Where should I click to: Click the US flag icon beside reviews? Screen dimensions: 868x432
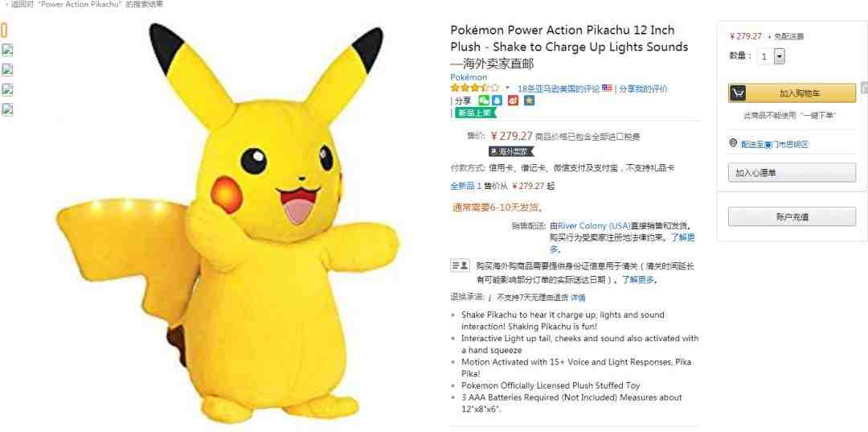(x=607, y=88)
